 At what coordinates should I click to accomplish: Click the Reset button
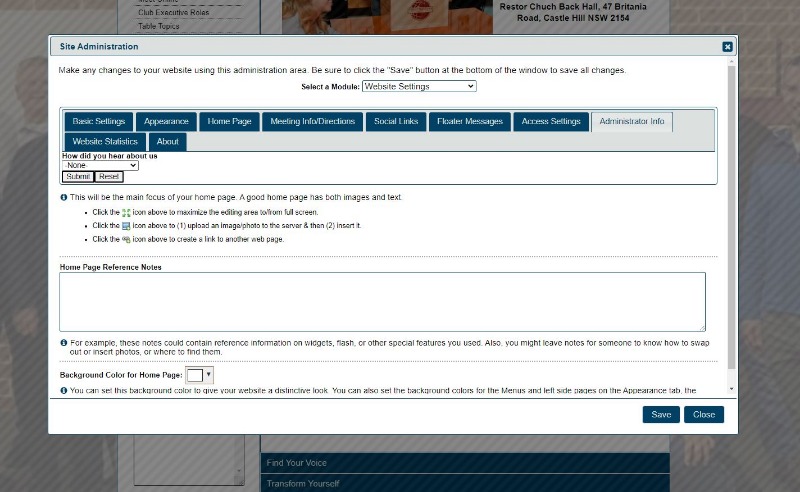coord(109,177)
